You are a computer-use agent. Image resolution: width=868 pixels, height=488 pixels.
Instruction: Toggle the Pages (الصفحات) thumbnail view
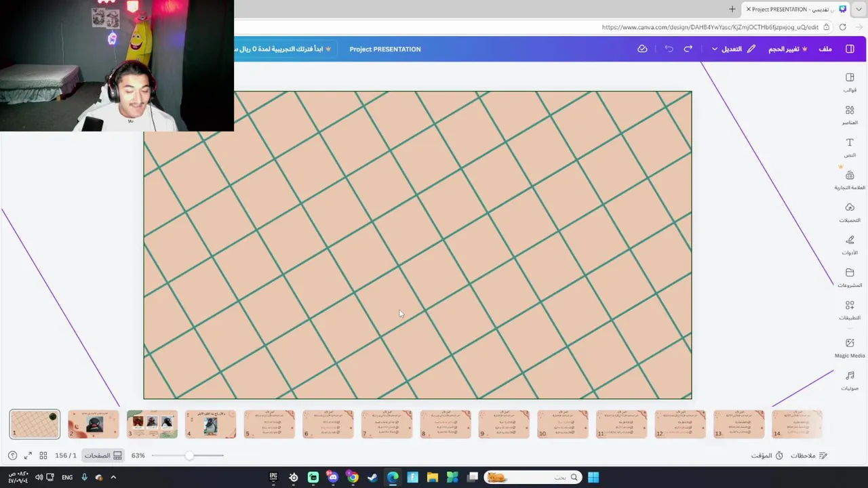coord(102,455)
